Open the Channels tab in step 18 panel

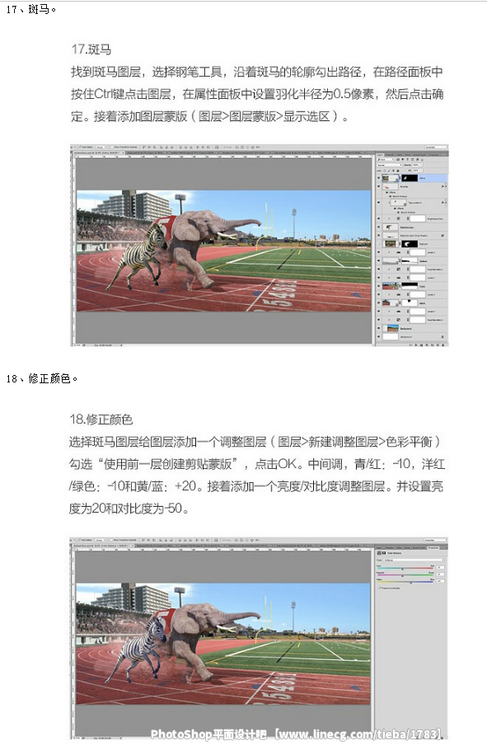(389, 548)
